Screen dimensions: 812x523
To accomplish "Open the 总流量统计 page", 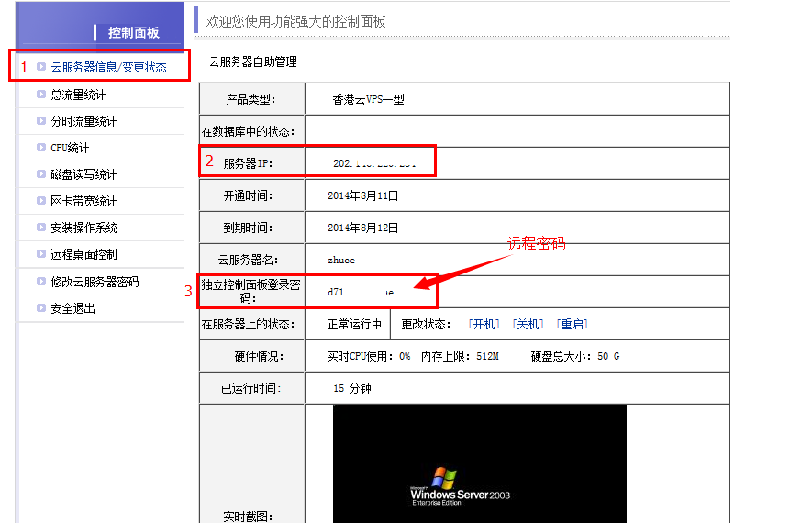I will point(78,95).
